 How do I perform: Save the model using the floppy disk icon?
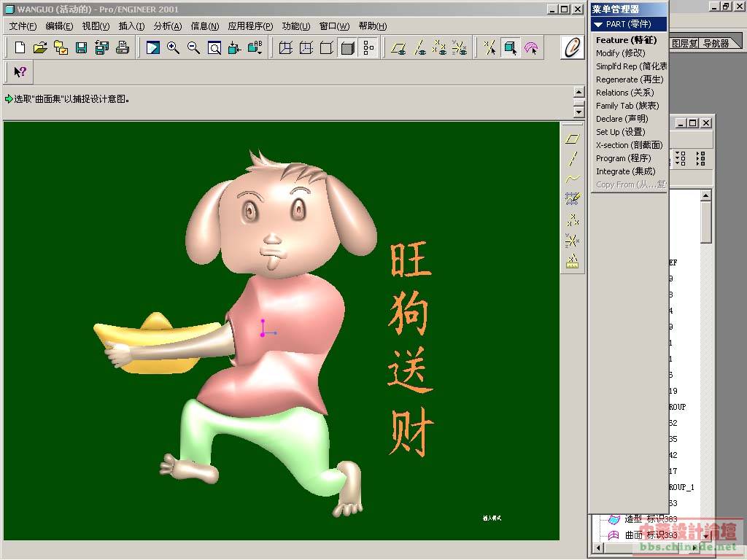point(82,47)
